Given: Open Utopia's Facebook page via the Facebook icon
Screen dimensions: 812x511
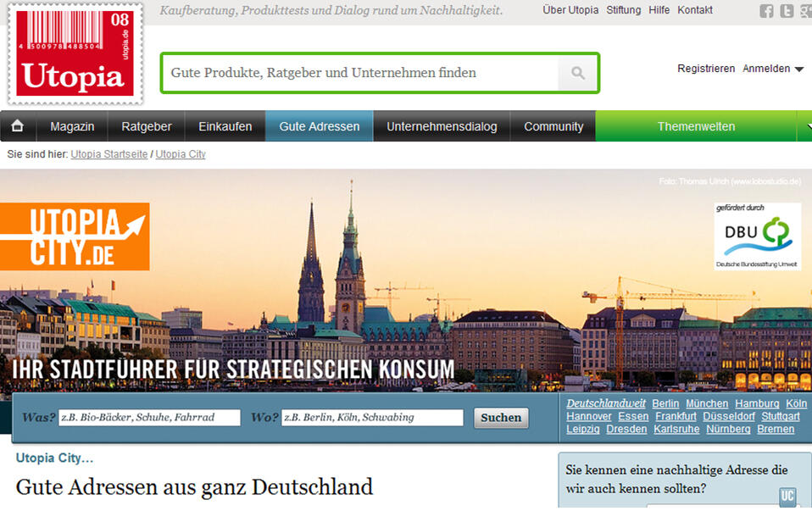Looking at the screenshot, I should 766,10.
